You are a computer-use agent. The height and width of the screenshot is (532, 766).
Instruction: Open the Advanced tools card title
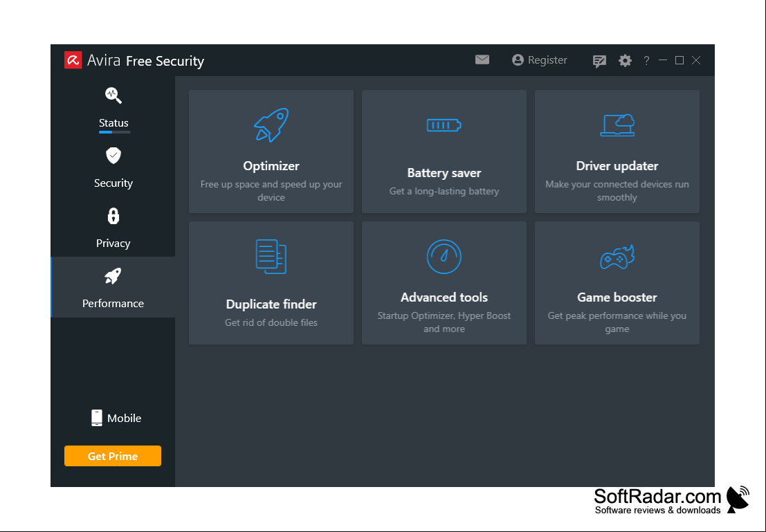click(x=444, y=297)
